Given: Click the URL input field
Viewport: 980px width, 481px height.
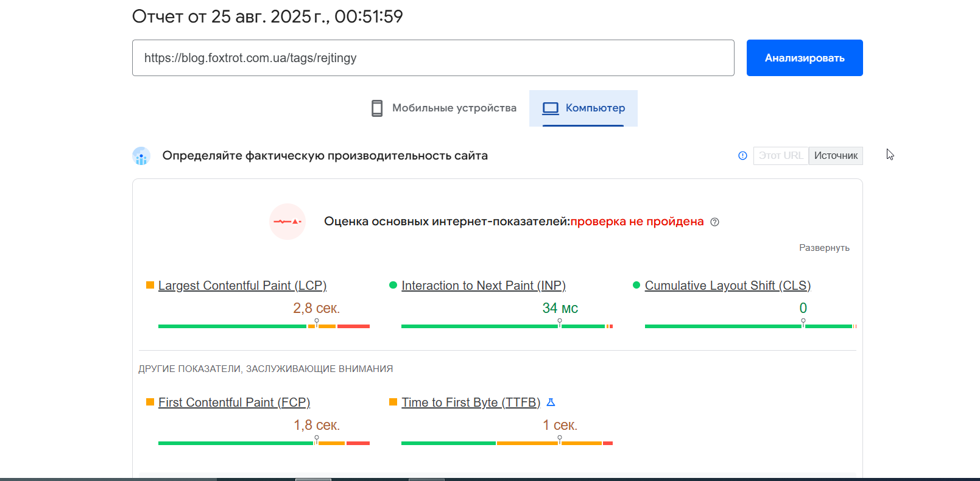Looking at the screenshot, I should click(x=433, y=58).
